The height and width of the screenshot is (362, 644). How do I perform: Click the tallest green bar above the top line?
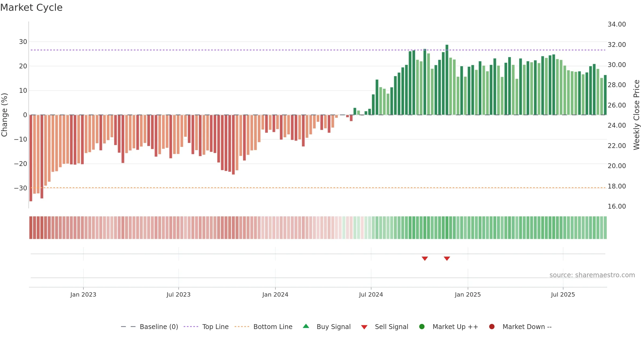coord(447,80)
